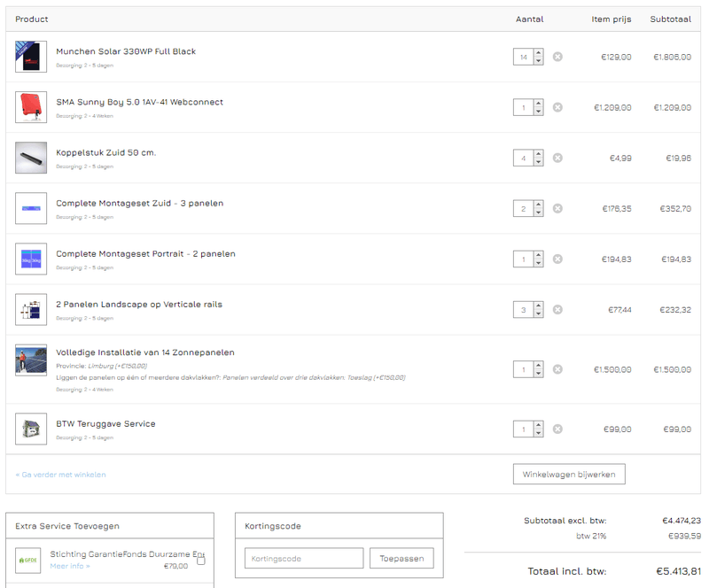Decrease quantity of Koppelstuk Zuid 50 cm.
The width and height of the screenshot is (709, 588).
(538, 162)
